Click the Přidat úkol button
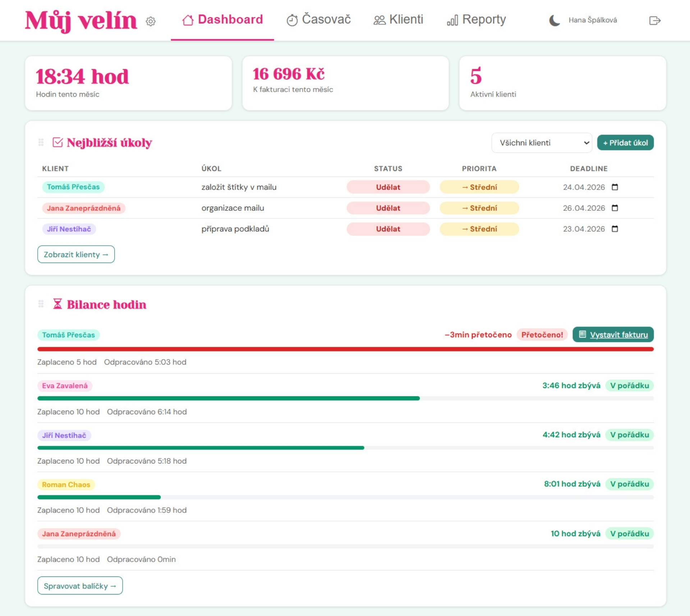 (x=625, y=143)
